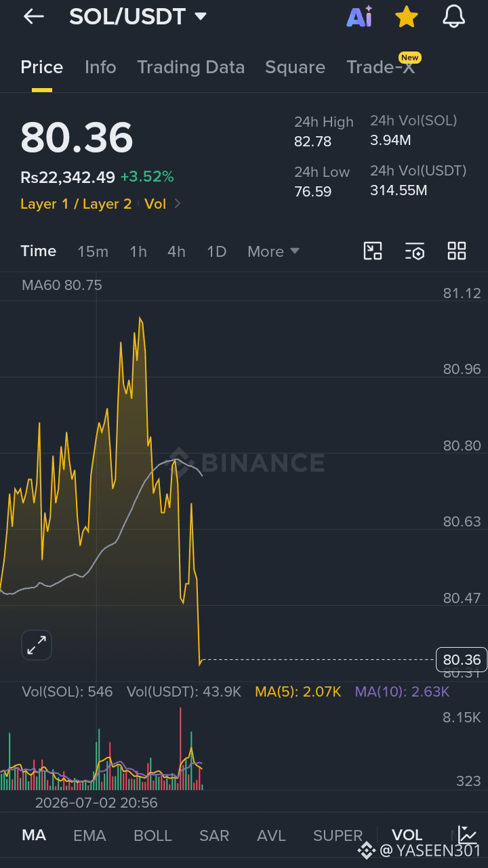Switch to the Price tab
488x868 pixels.
click(x=42, y=67)
